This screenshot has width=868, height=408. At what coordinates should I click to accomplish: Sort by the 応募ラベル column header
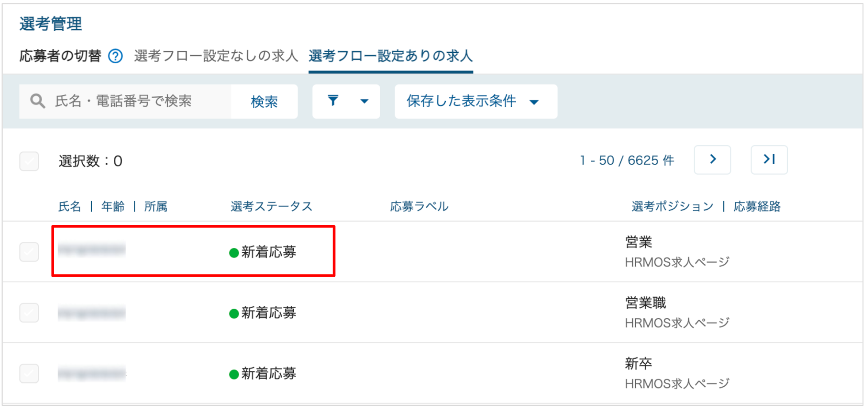point(419,207)
